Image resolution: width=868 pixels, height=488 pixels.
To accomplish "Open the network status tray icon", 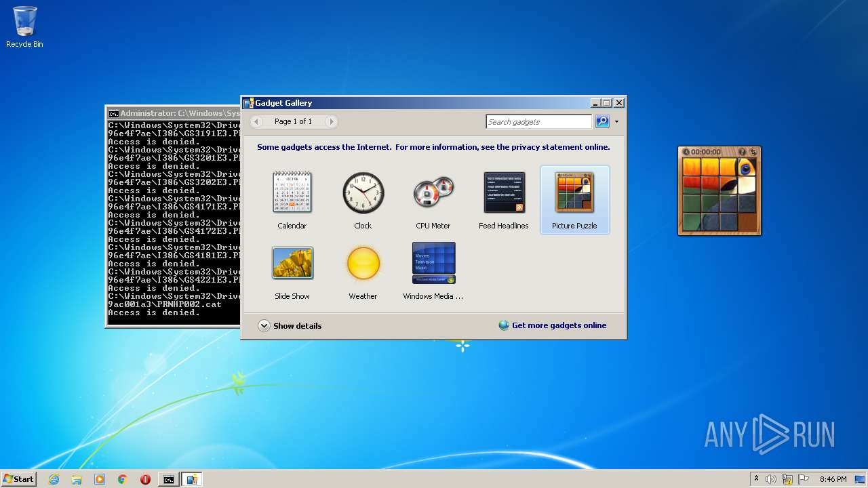I will (787, 479).
